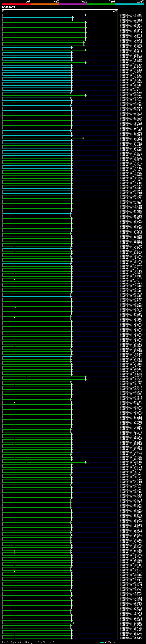The width and height of the screenshot is (146, 644).
Task: Select hit label UniRef100_B9HDN2
Action: 131,93
